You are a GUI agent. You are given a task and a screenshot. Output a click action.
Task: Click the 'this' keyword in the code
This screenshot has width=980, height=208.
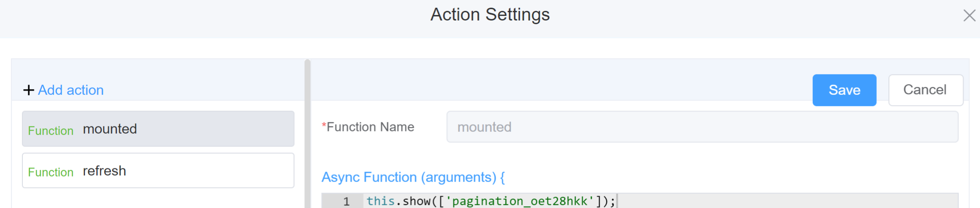pos(380,201)
